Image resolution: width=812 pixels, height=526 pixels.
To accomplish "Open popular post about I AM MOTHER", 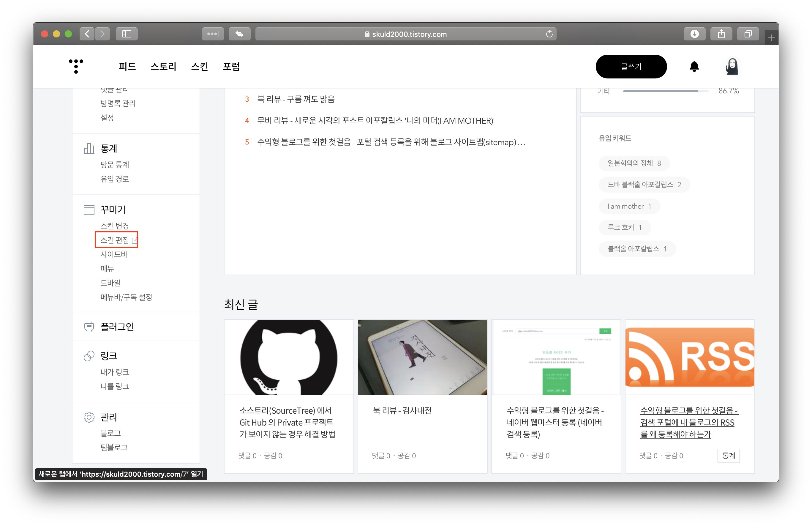I will (x=376, y=120).
